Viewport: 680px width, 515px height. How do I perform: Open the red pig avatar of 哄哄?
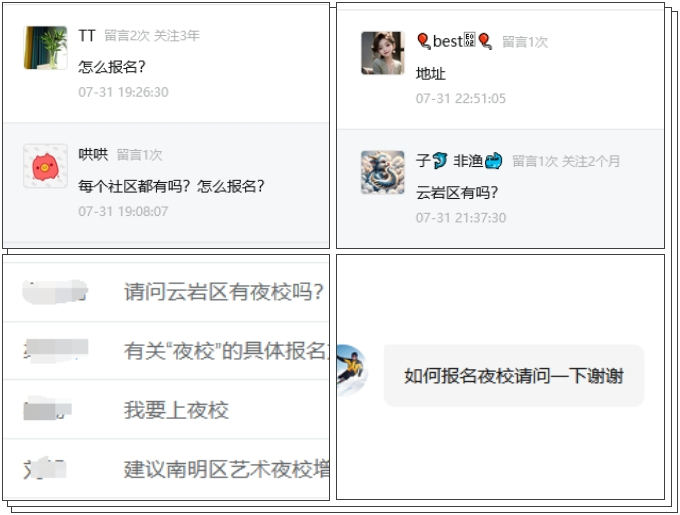pyautogui.click(x=46, y=166)
